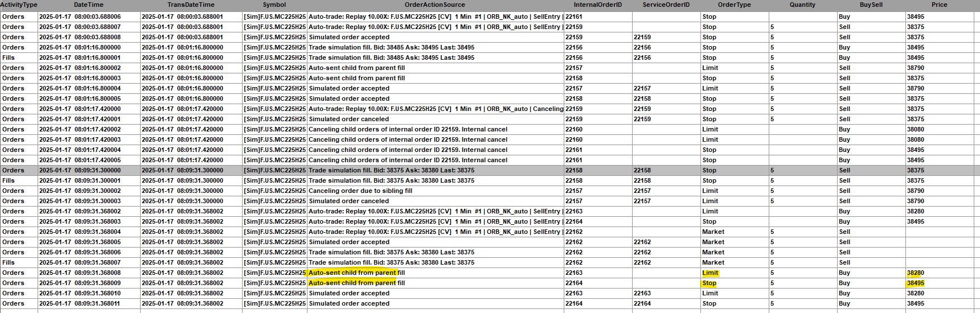Click the DateTime column header
980x313 pixels.
[x=89, y=5]
